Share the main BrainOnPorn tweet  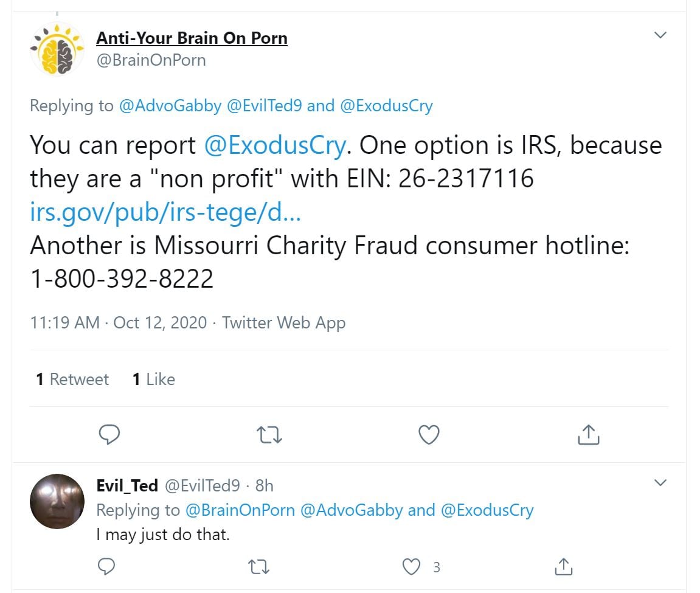point(588,434)
